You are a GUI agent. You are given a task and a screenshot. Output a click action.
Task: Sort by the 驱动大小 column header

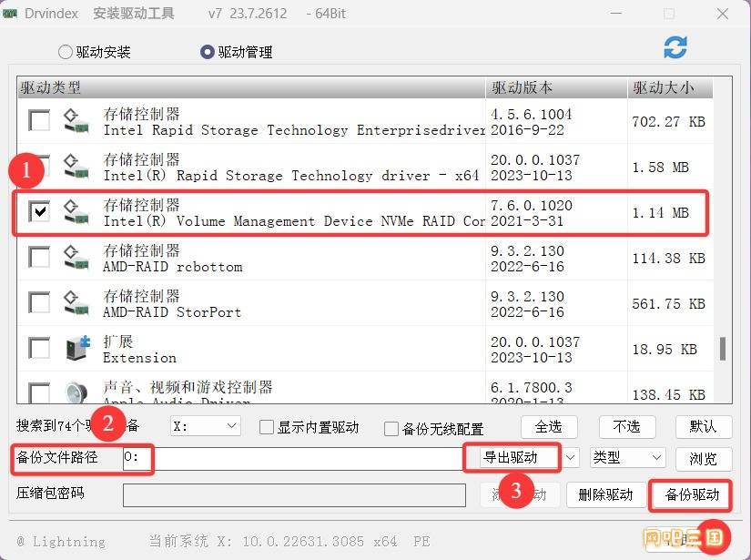(x=669, y=87)
